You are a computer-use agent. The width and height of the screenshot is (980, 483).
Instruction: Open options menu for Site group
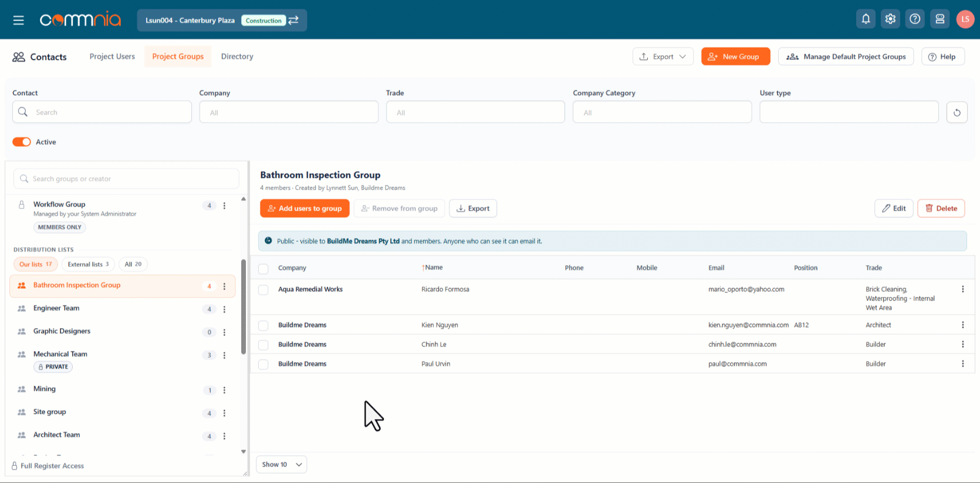pyautogui.click(x=224, y=413)
